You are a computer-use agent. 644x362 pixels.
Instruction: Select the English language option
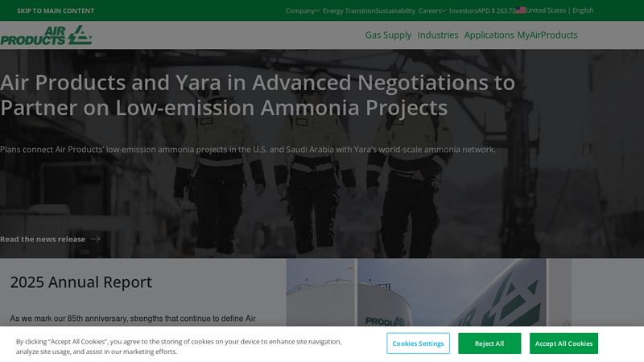[x=583, y=10]
